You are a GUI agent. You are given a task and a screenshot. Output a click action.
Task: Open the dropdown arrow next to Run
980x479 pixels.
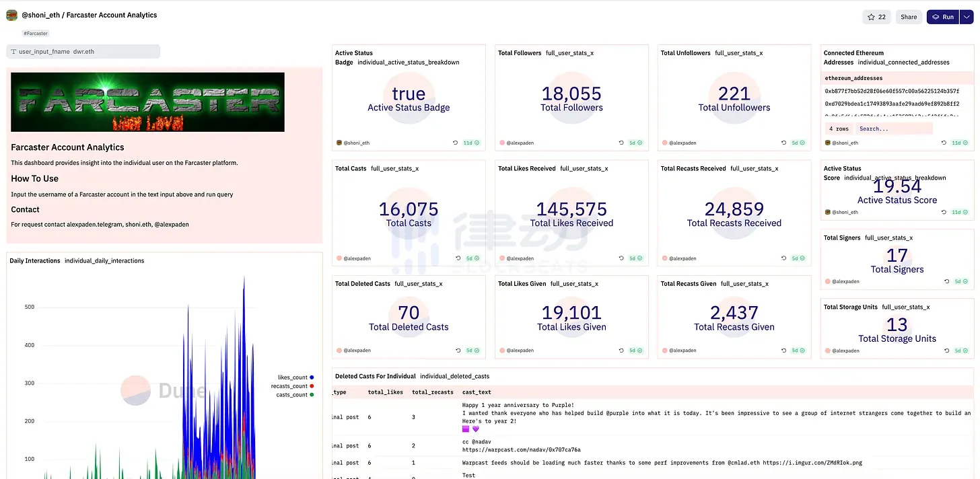(967, 17)
